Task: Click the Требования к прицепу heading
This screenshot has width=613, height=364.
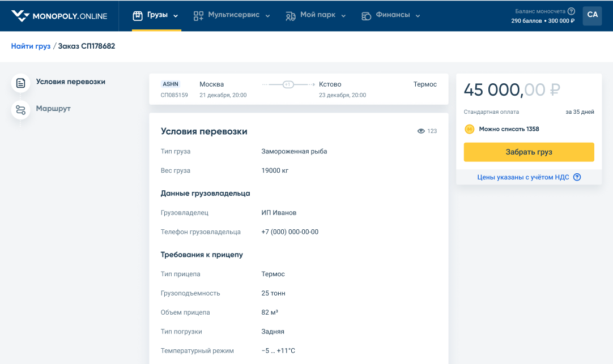Action: pos(202,255)
